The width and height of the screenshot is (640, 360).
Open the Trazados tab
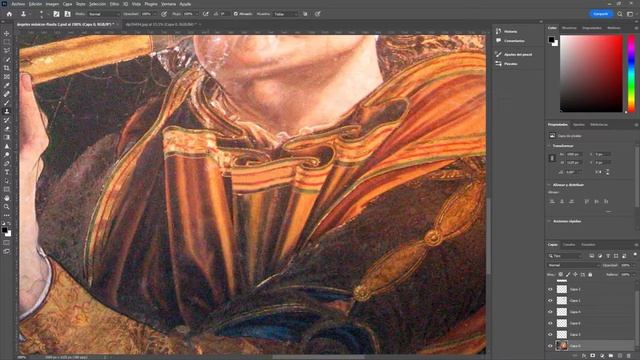coord(588,245)
